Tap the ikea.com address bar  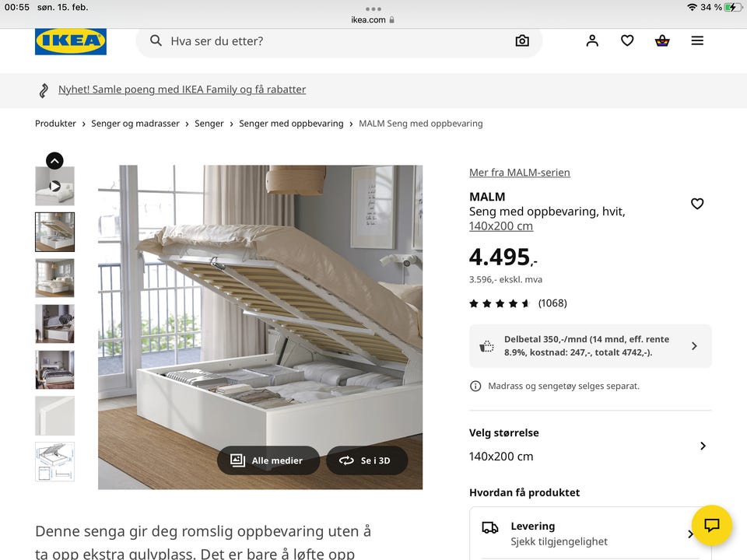pyautogui.click(x=373, y=20)
